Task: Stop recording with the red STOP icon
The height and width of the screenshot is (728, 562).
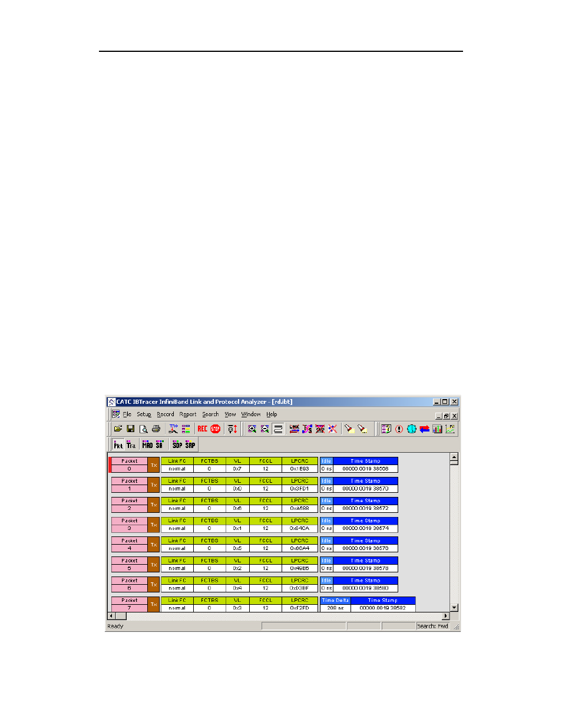Action: click(216, 429)
